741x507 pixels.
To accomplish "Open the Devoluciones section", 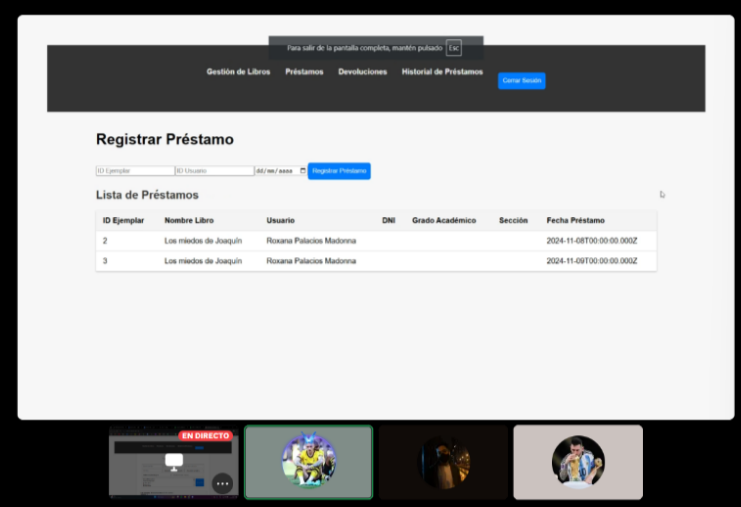I will [362, 72].
